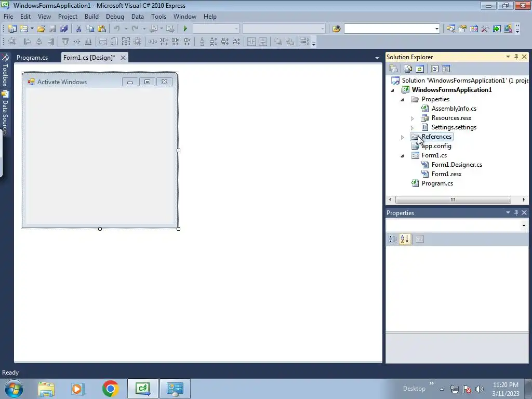Image resolution: width=532 pixels, height=399 pixels.
Task: Click the Align to Grid layout icon
Action: click(x=12, y=42)
